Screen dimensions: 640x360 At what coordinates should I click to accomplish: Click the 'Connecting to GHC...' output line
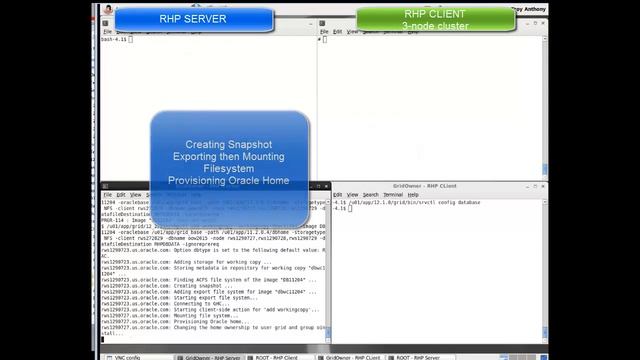click(165, 304)
